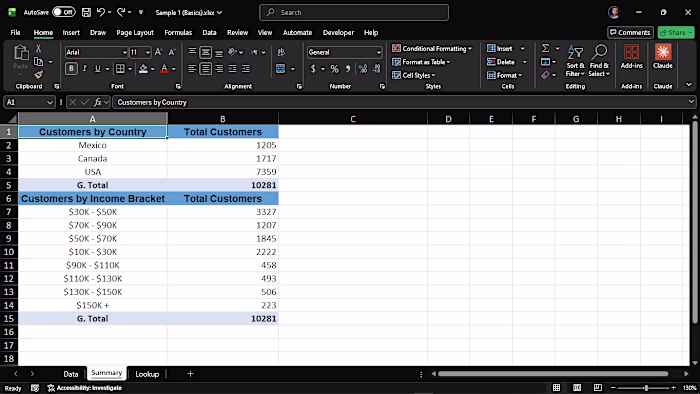This screenshot has width=700, height=394.
Task: Toggle Italic formatting
Action: tap(84, 69)
